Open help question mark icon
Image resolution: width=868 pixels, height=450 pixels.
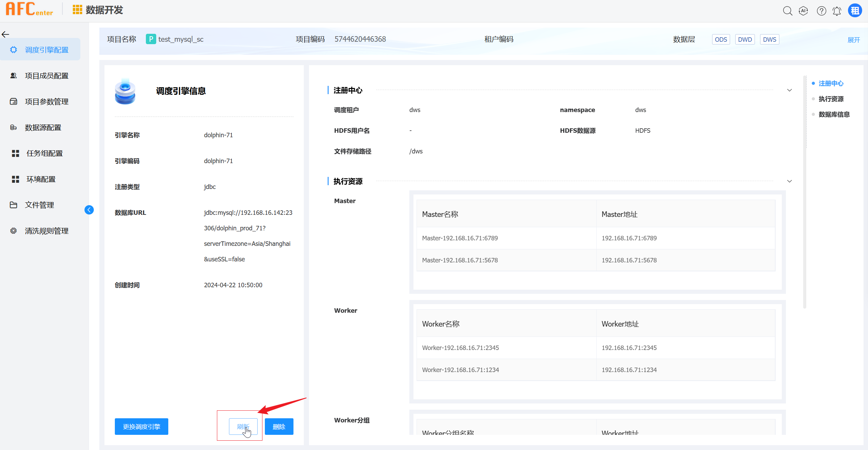821,11
